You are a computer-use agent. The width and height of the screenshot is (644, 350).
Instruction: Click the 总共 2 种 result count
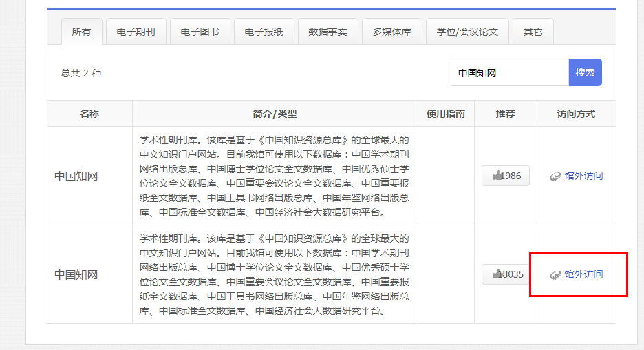point(81,73)
